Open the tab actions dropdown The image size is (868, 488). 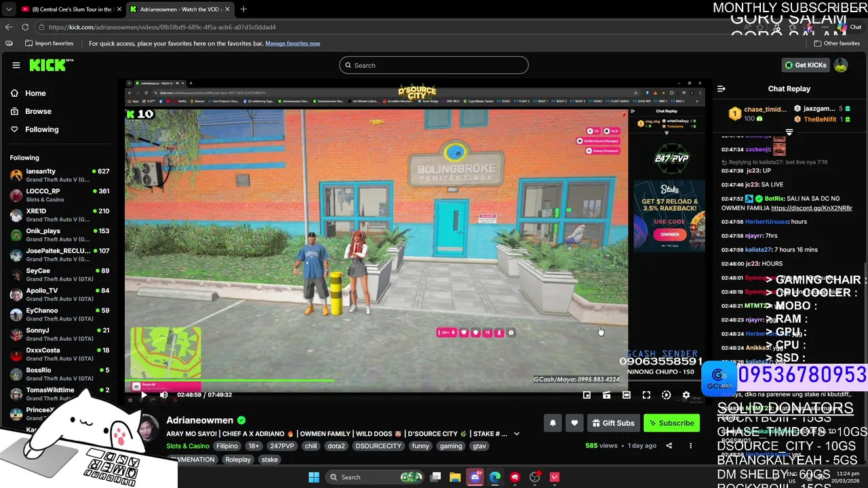click(x=8, y=9)
